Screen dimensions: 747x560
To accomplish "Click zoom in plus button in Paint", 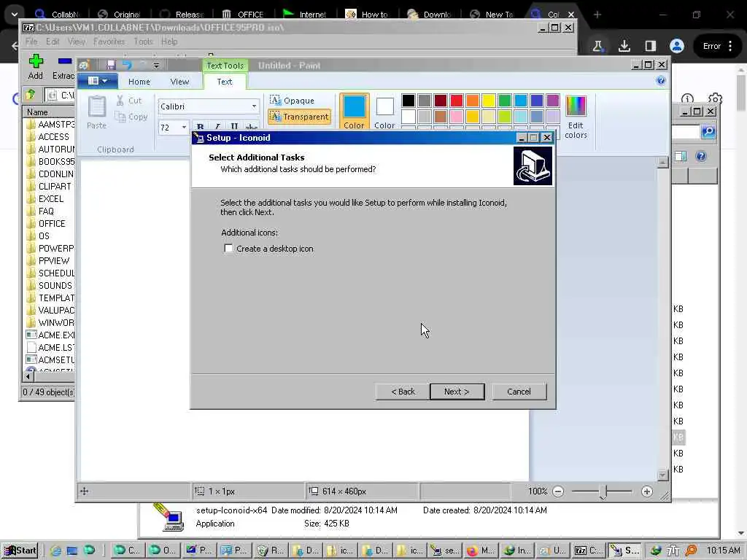I will pyautogui.click(x=646, y=491).
